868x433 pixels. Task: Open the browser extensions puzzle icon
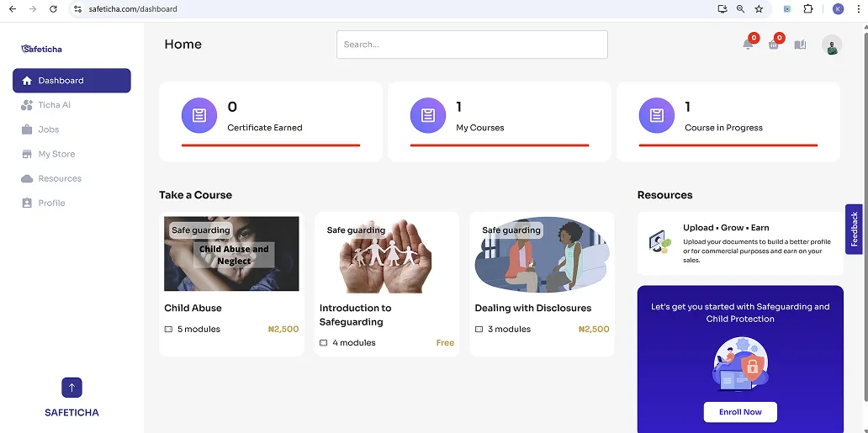pyautogui.click(x=808, y=9)
